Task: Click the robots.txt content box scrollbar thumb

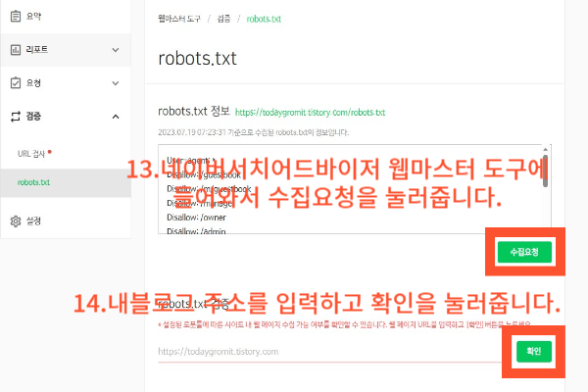Action: (x=545, y=171)
